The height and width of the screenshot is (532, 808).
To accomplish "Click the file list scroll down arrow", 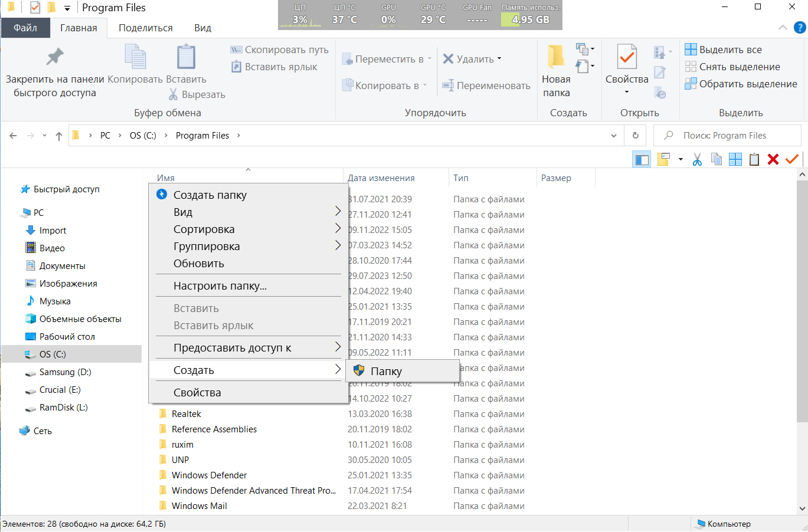I will (802, 508).
